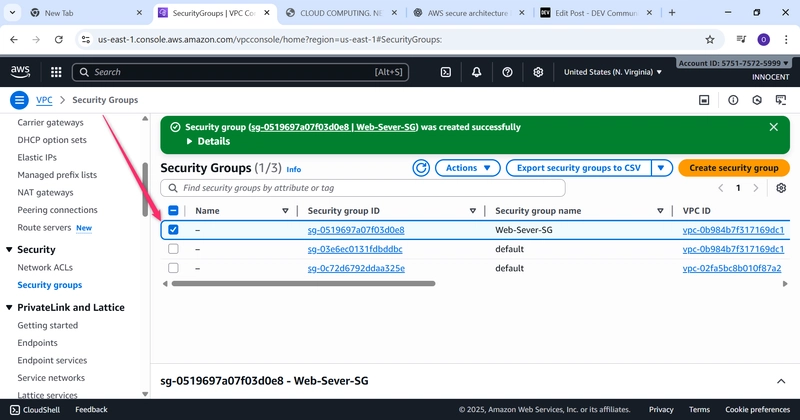Open table preferences gear icon
800x420 pixels.
pos(781,188)
